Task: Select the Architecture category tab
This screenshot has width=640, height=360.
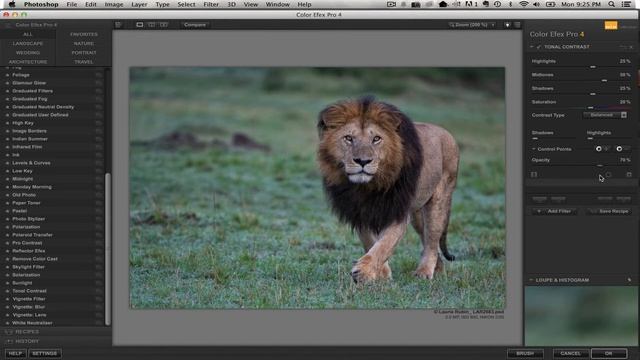Action: pos(28,62)
